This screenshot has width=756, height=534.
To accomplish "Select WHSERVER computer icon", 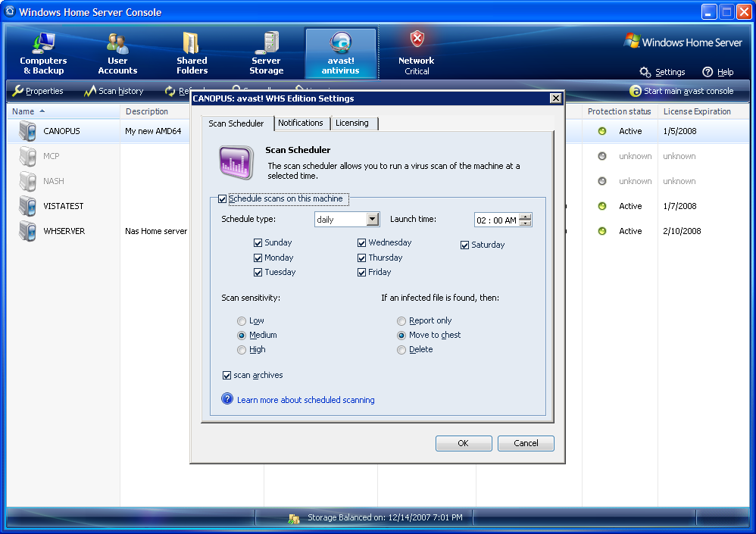I will tap(27, 231).
